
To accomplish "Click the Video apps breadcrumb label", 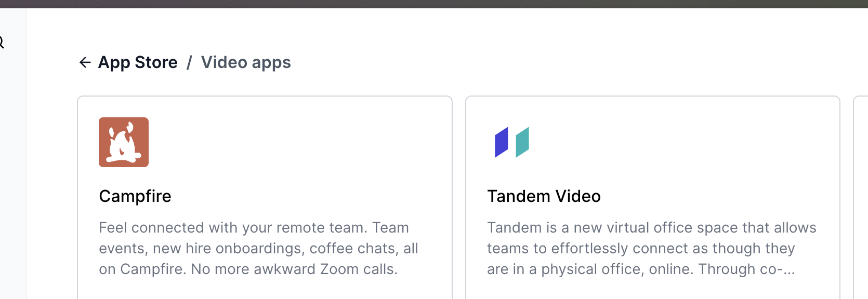I will point(246,62).
